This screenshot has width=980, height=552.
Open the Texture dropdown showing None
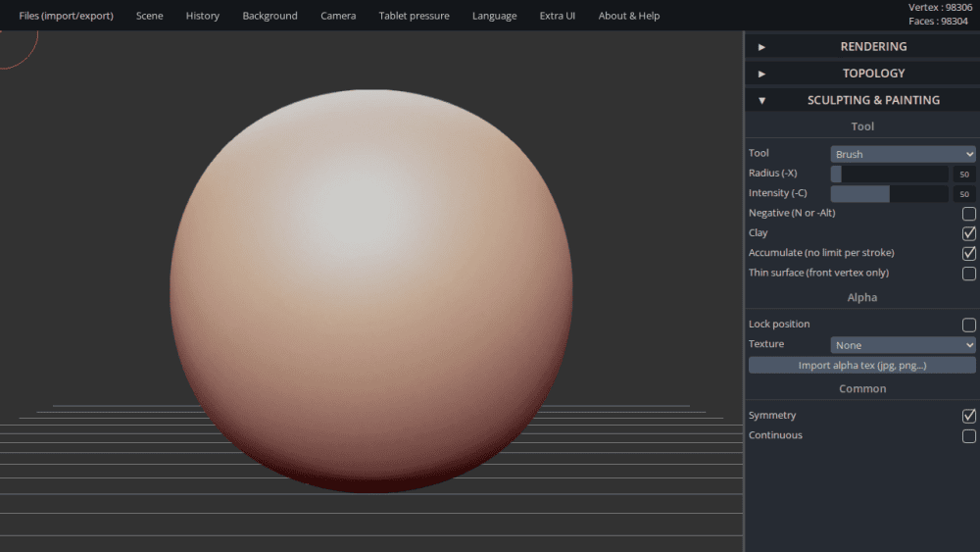point(903,345)
